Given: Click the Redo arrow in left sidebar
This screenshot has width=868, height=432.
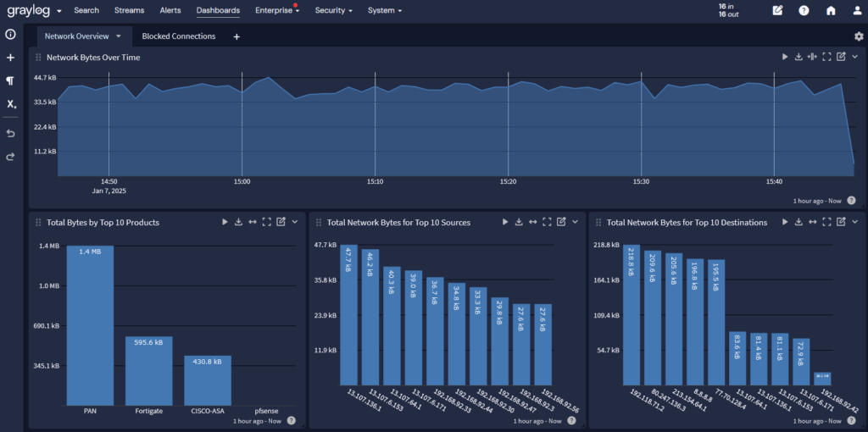Looking at the screenshot, I should pyautogui.click(x=10, y=157).
